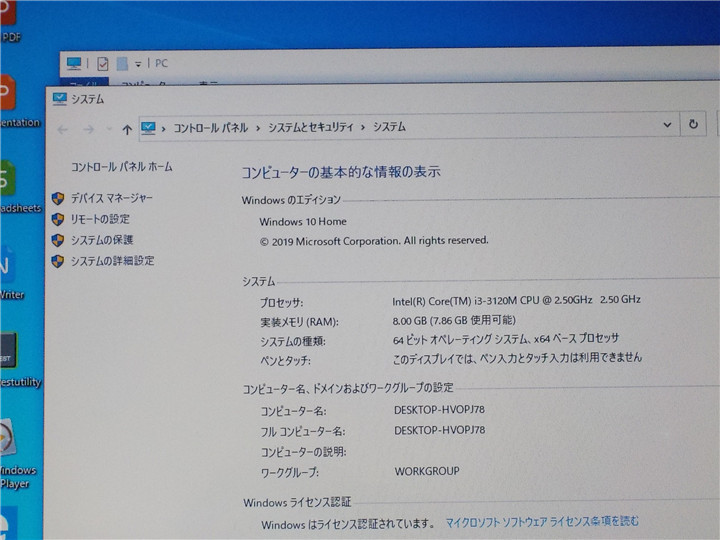720x540 pixels.
Task: Go up one level with Up arrow
Action: (127, 129)
